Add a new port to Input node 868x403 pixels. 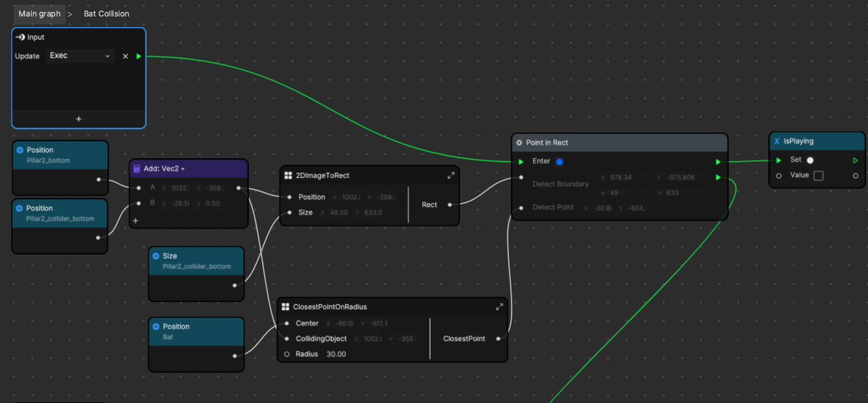(x=79, y=119)
